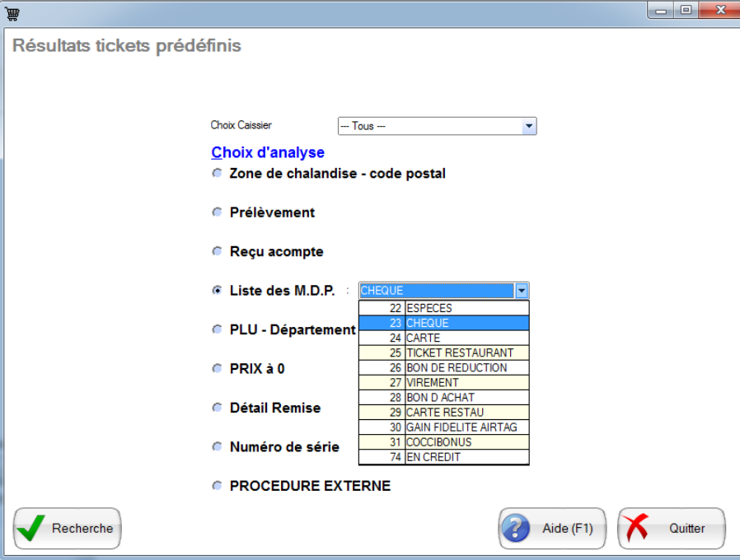740x560 pixels.
Task: Select VIREMENT payment method entry
Action: 443,383
